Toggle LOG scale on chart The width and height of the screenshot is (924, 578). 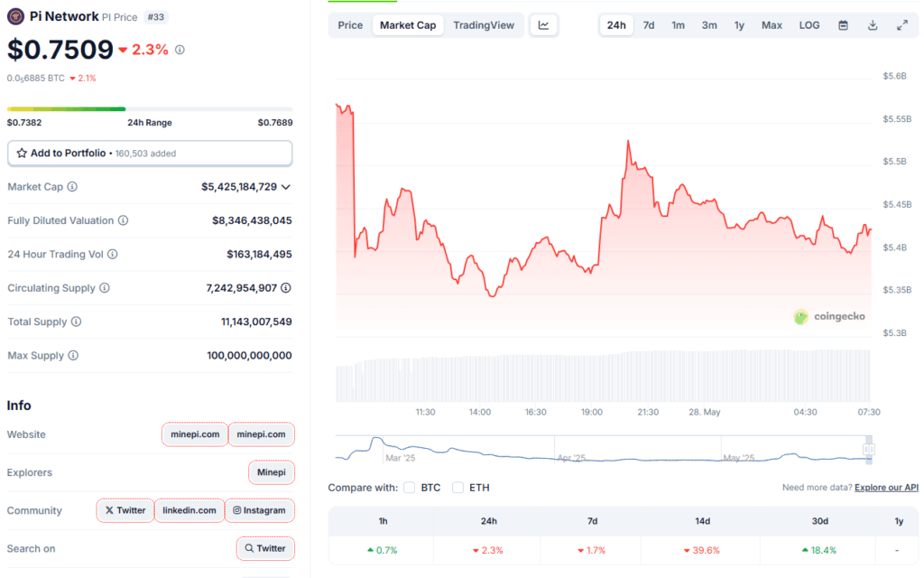click(x=809, y=25)
